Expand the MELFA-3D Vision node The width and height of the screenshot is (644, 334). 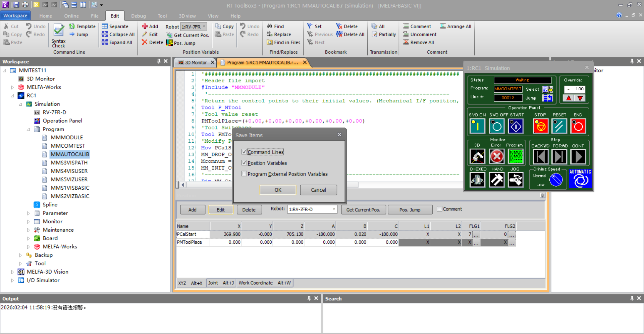tap(12, 272)
